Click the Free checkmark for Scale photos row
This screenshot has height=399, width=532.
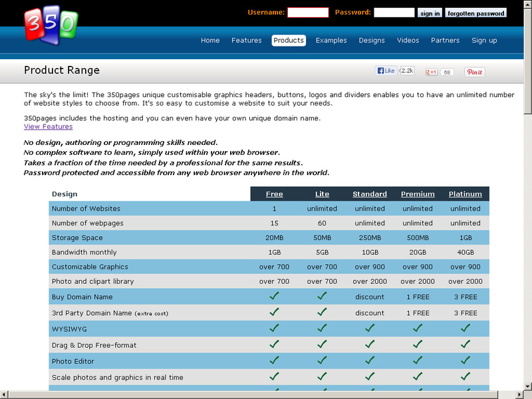(274, 376)
